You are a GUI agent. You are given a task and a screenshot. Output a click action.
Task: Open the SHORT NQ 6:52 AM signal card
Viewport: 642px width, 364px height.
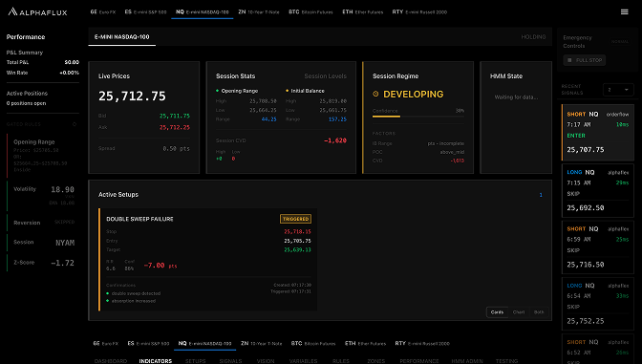click(598, 350)
